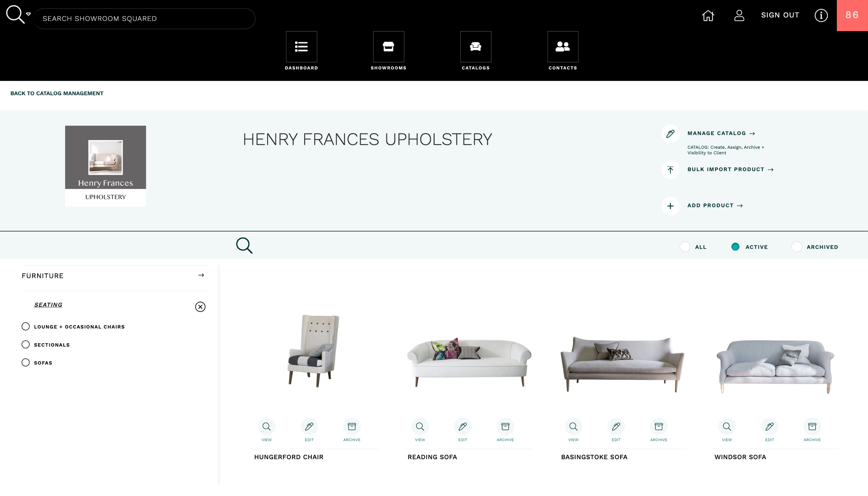Image resolution: width=868 pixels, height=496 pixels.
Task: Click Edit pencil for Reading Sofa
Action: tap(462, 426)
